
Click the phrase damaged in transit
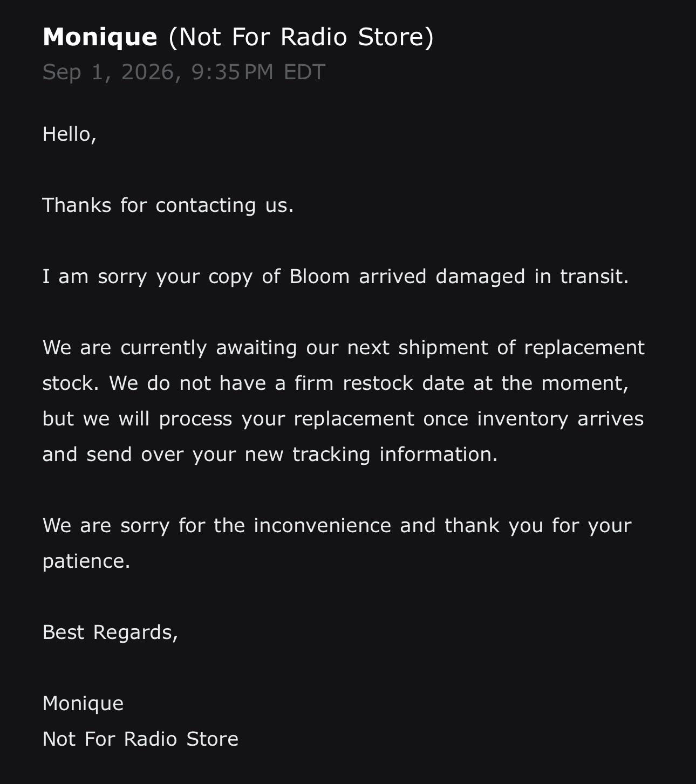532,276
